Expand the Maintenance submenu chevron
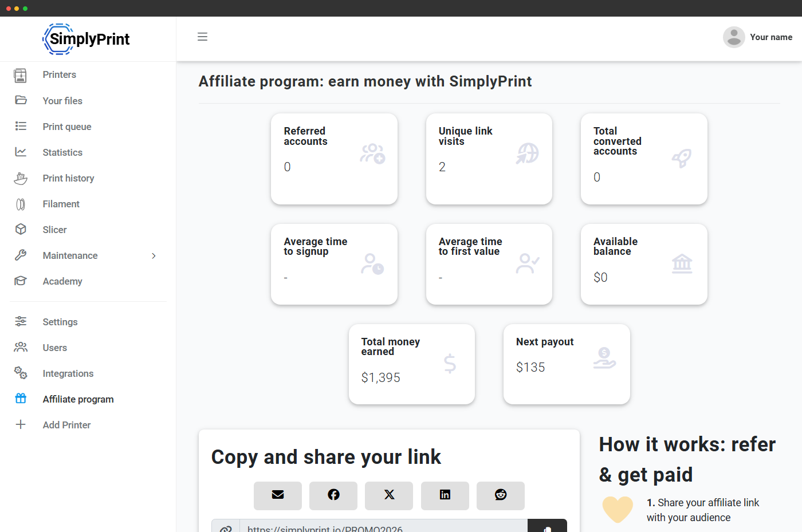The width and height of the screenshot is (802, 532). 154,255
